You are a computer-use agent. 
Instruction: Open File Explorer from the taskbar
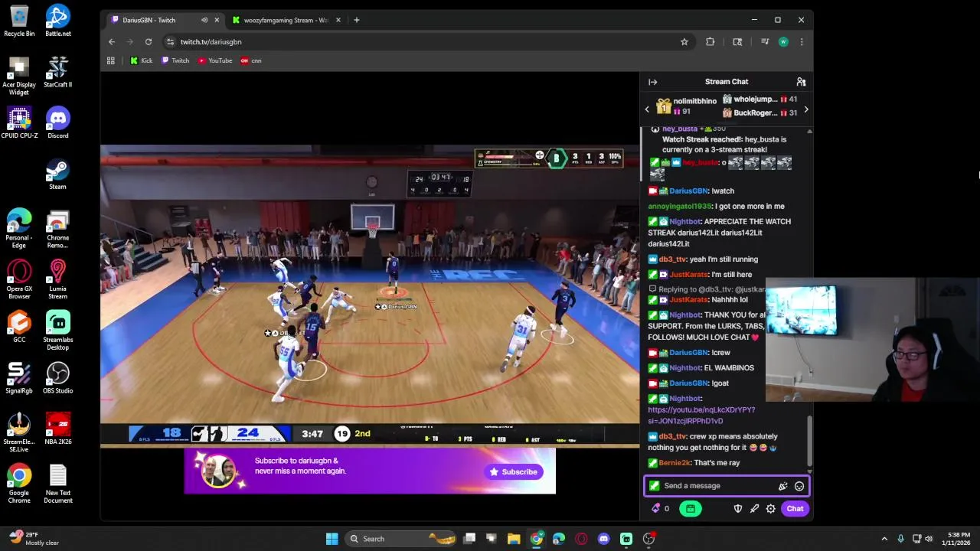pos(514,539)
